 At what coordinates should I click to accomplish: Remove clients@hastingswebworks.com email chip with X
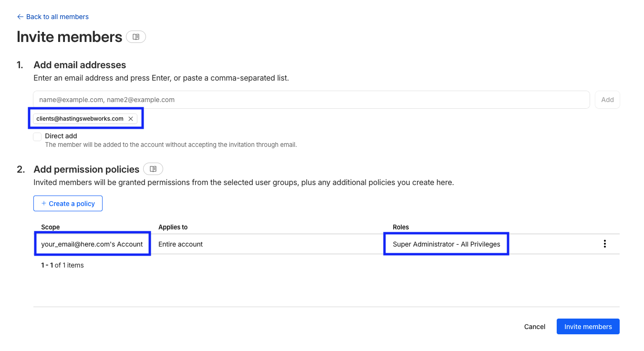(x=131, y=119)
